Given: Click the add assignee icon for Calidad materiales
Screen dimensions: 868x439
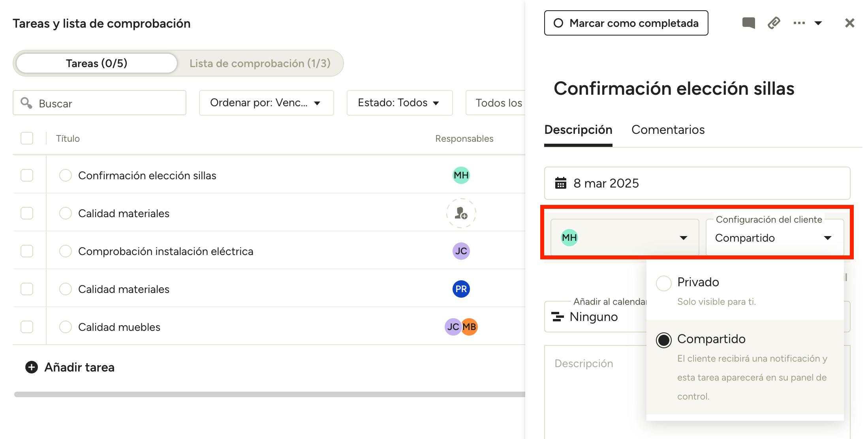Looking at the screenshot, I should (461, 213).
